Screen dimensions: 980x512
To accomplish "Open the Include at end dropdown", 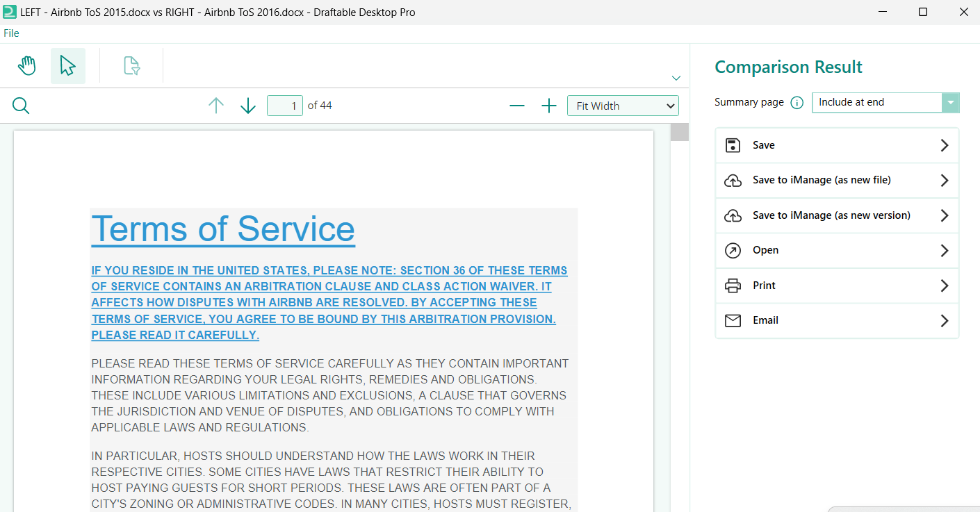I will point(885,102).
